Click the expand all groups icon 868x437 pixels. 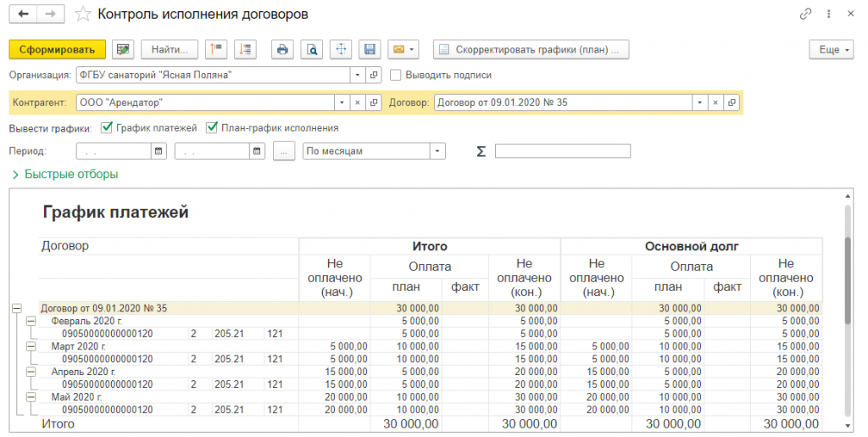[x=244, y=50]
